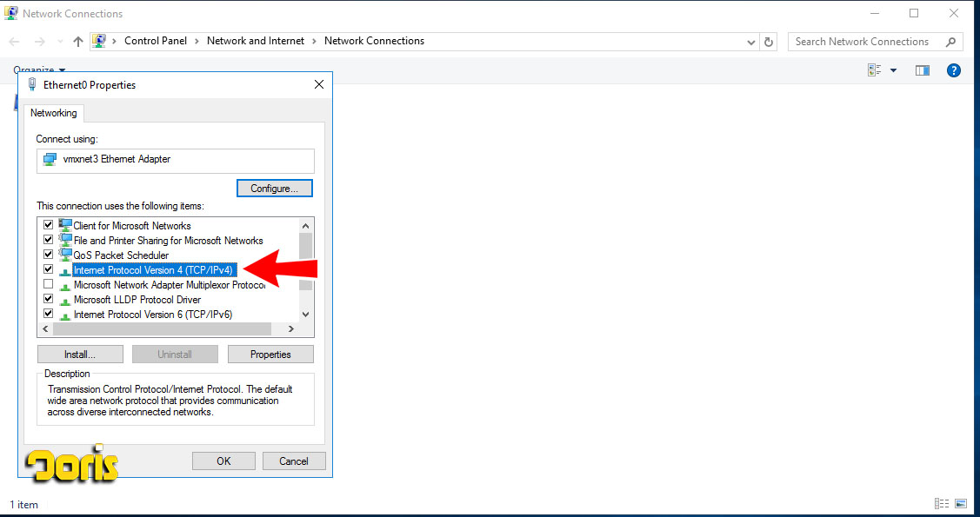
Task: Click the items list horizontal scrollbar thumb
Action: [162, 328]
